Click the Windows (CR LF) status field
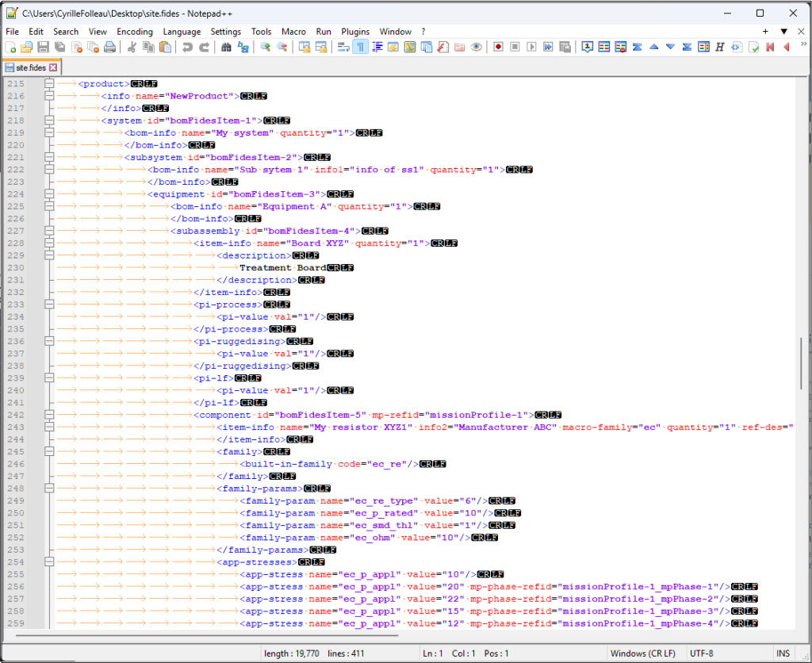 642,653
